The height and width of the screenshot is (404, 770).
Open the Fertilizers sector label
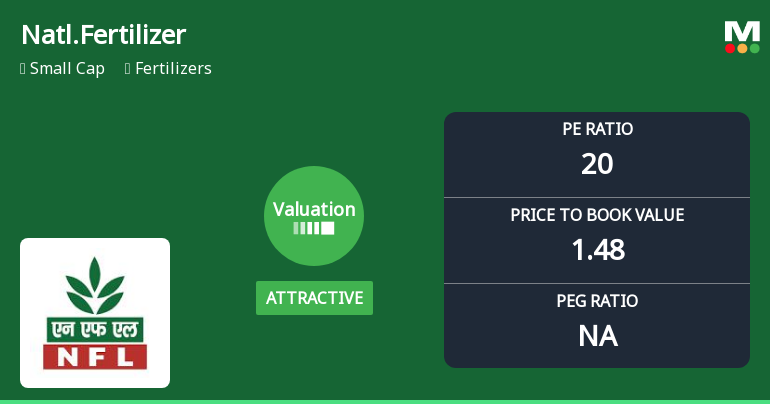(173, 69)
